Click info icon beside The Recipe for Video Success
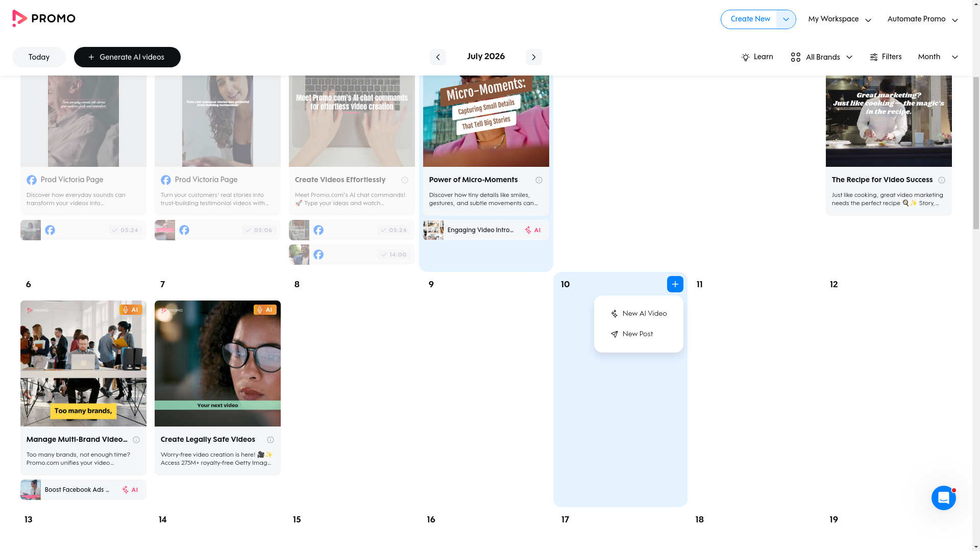The height and width of the screenshot is (551, 980). [941, 180]
